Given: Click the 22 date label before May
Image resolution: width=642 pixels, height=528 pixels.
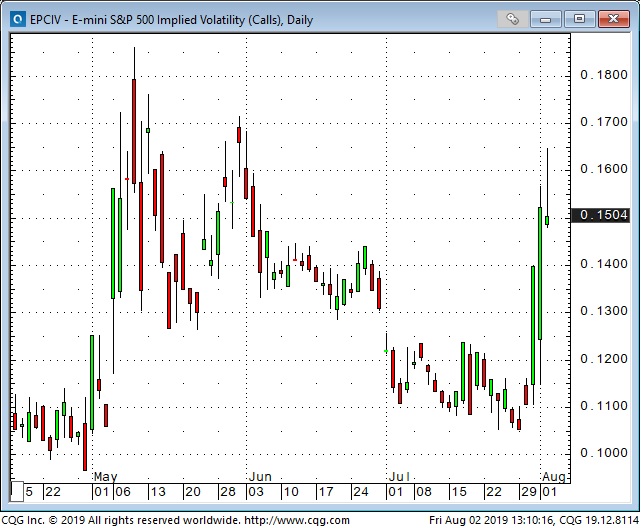Looking at the screenshot, I should tap(53, 492).
